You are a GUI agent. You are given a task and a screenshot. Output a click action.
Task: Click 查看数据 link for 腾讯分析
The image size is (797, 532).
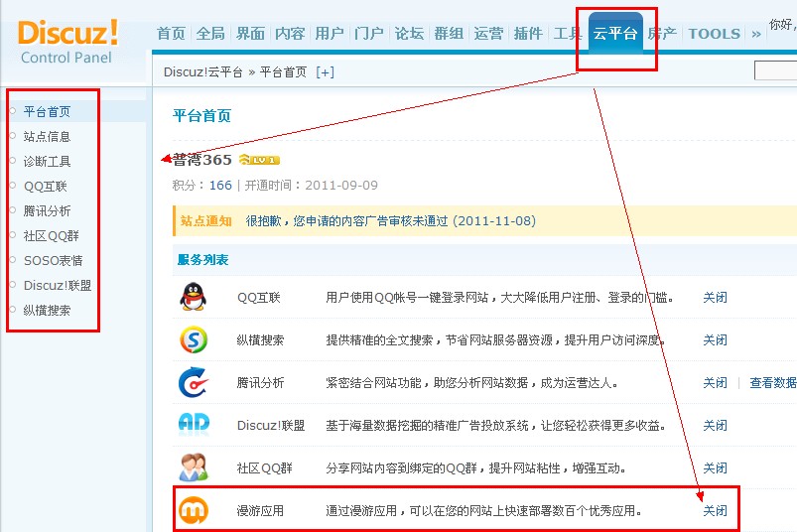click(x=773, y=382)
